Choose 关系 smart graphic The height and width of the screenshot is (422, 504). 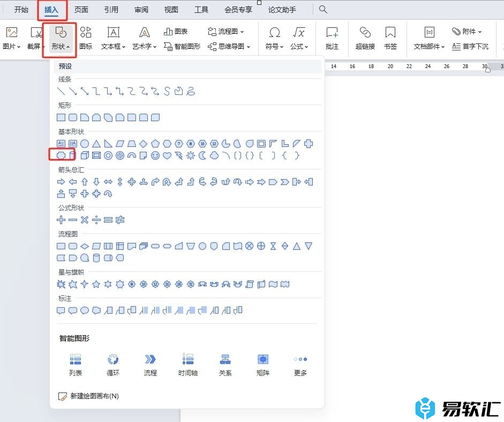[225, 365]
